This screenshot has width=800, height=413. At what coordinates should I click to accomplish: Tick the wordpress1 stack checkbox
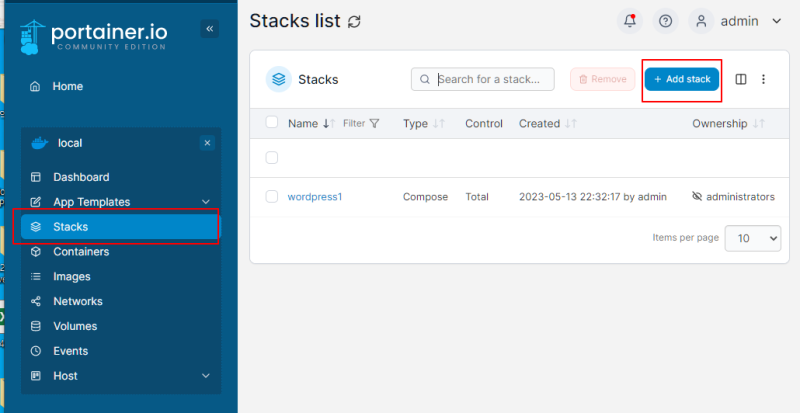pos(272,197)
